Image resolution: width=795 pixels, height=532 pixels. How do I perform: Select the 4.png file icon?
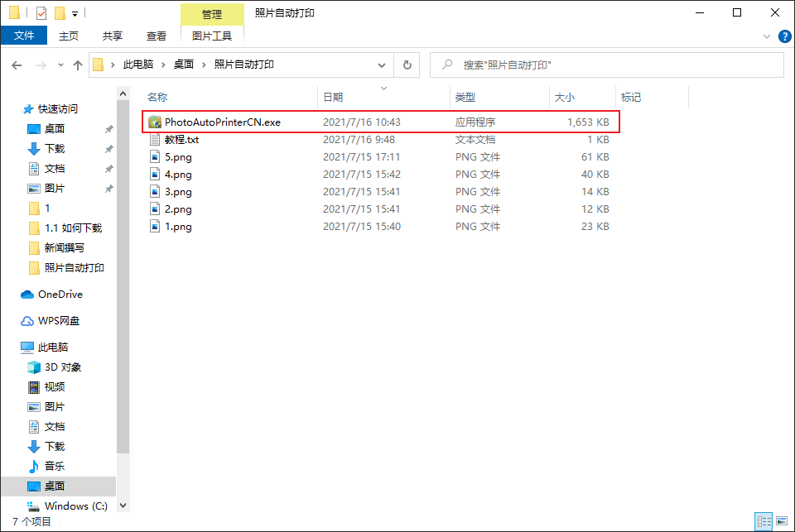(x=155, y=175)
